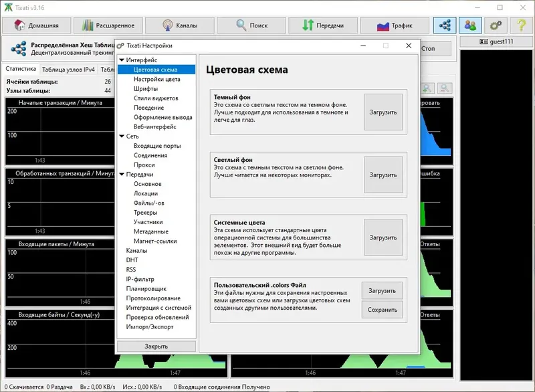Open the Трекеры settings page
535x392 pixels.
click(146, 213)
